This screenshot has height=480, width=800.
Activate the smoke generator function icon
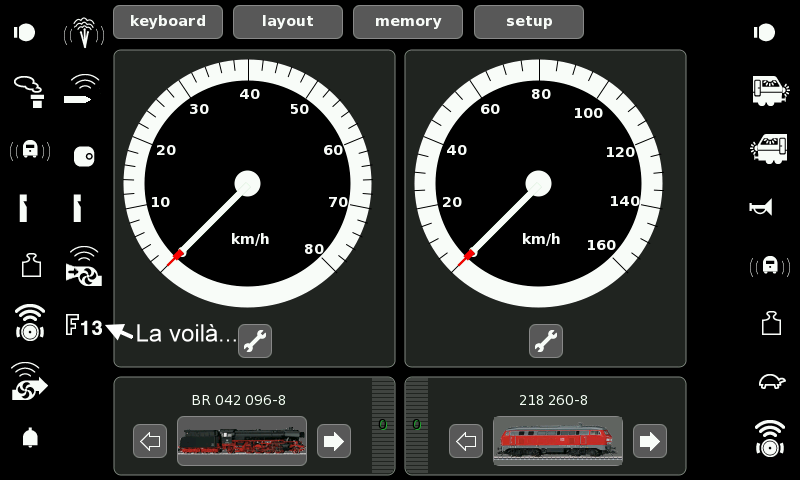click(29, 91)
